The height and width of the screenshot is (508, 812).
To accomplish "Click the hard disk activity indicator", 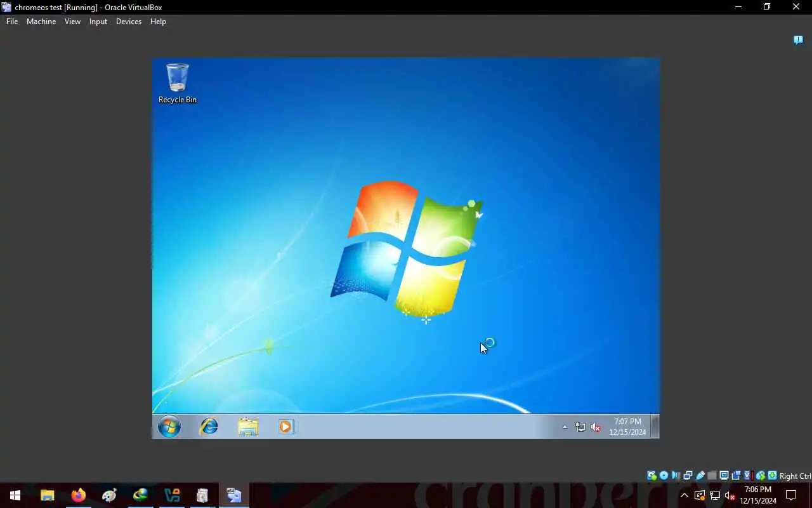I will (x=652, y=476).
